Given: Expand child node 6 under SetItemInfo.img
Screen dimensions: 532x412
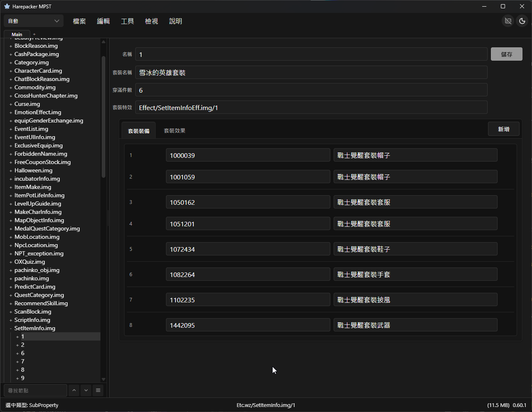Looking at the screenshot, I should [17, 353].
